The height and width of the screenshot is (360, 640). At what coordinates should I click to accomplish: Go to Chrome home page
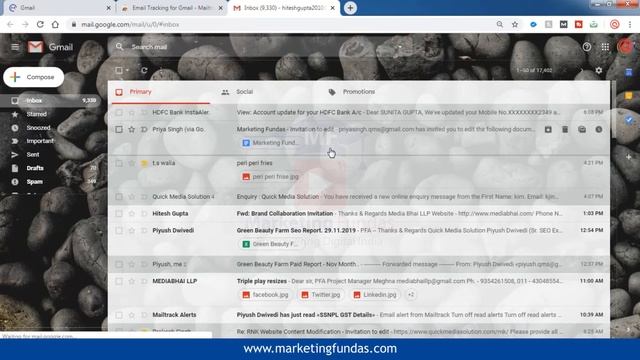(x=55, y=24)
